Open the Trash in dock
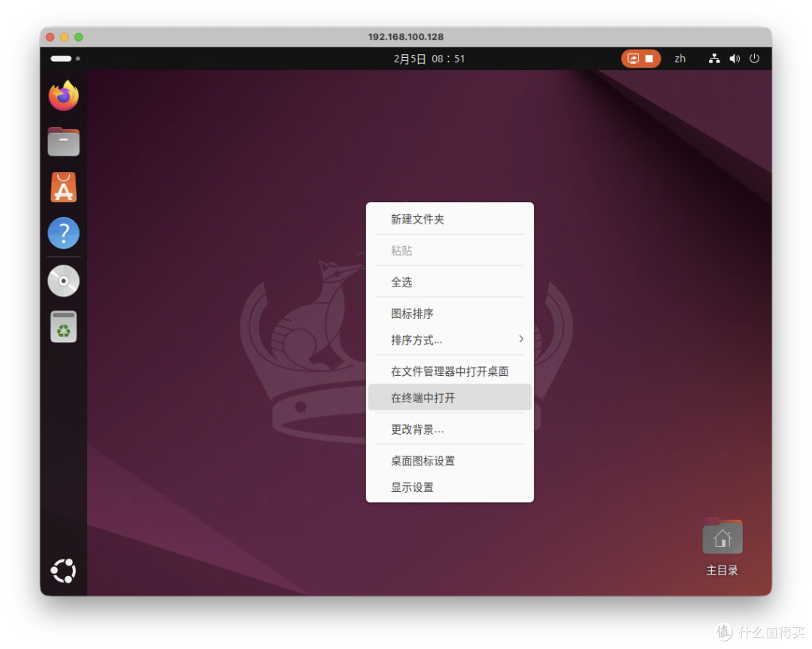This screenshot has width=812, height=649. [64, 327]
